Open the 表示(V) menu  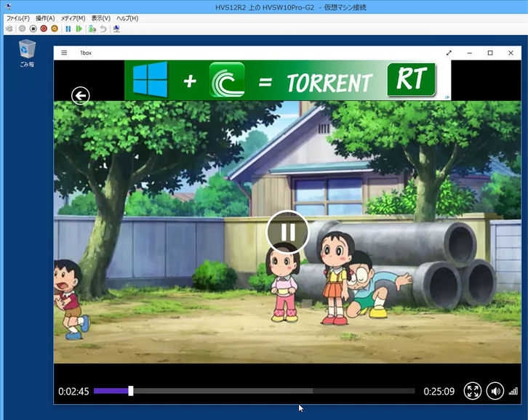click(x=101, y=18)
